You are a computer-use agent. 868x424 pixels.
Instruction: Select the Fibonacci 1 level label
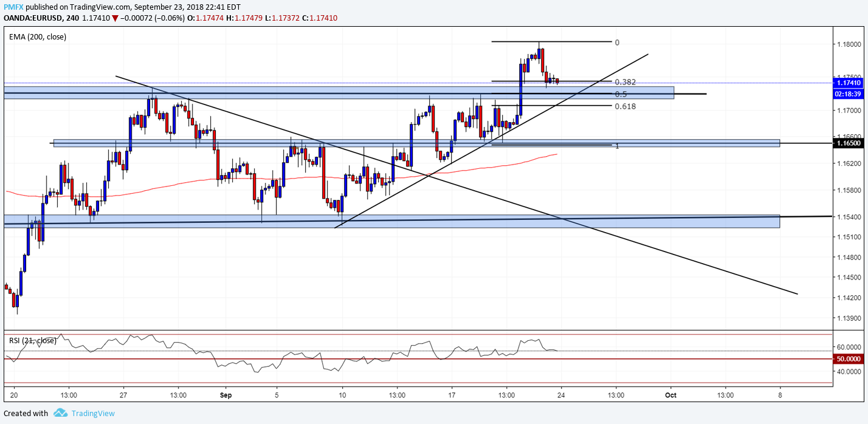tap(617, 146)
